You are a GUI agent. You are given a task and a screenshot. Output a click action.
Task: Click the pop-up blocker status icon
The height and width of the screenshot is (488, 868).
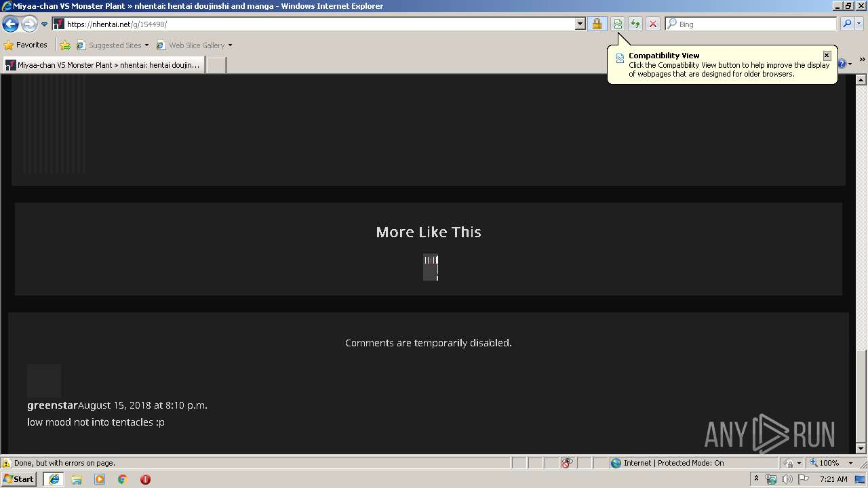567,463
